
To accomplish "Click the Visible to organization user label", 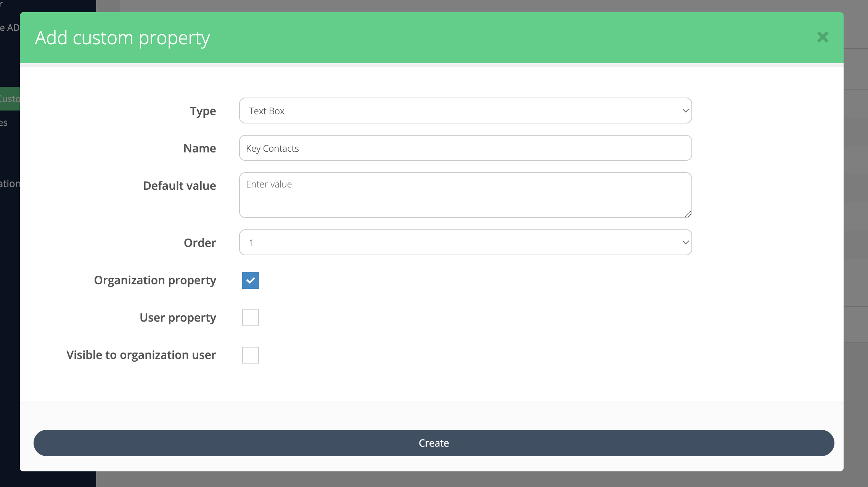I will pyautogui.click(x=141, y=355).
